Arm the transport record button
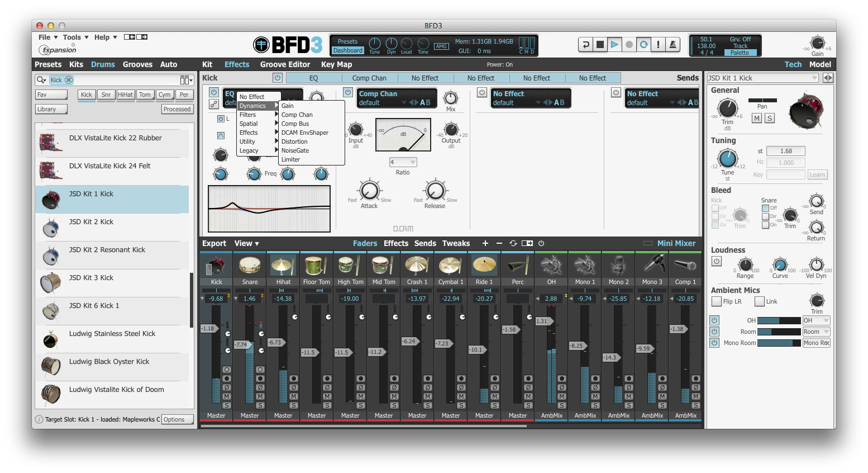Image resolution: width=868 pixels, height=473 pixels. click(x=629, y=45)
